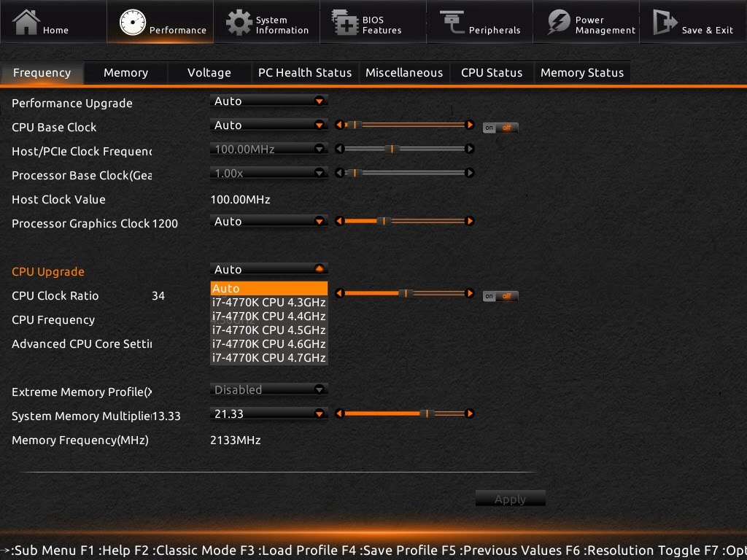The image size is (747, 560).
Task: Open the System Memory Multiplier 21.33 dropdown
Action: (x=268, y=414)
